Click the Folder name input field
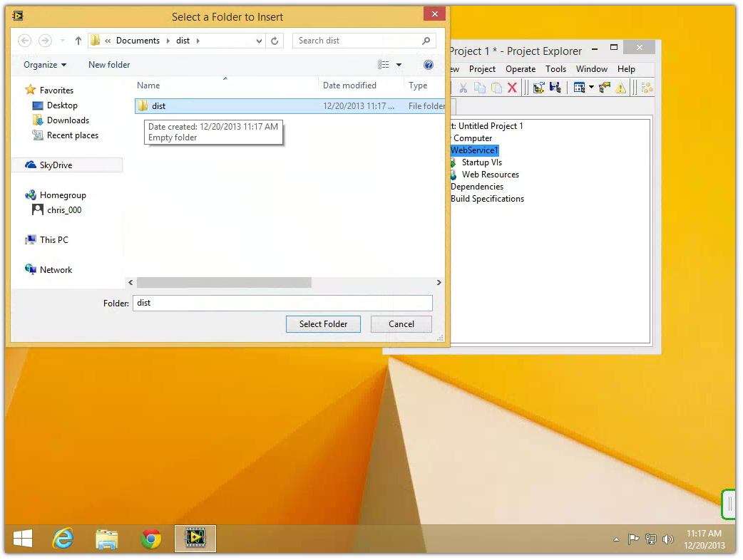Viewport: 743px width, 560px height. 282,303
